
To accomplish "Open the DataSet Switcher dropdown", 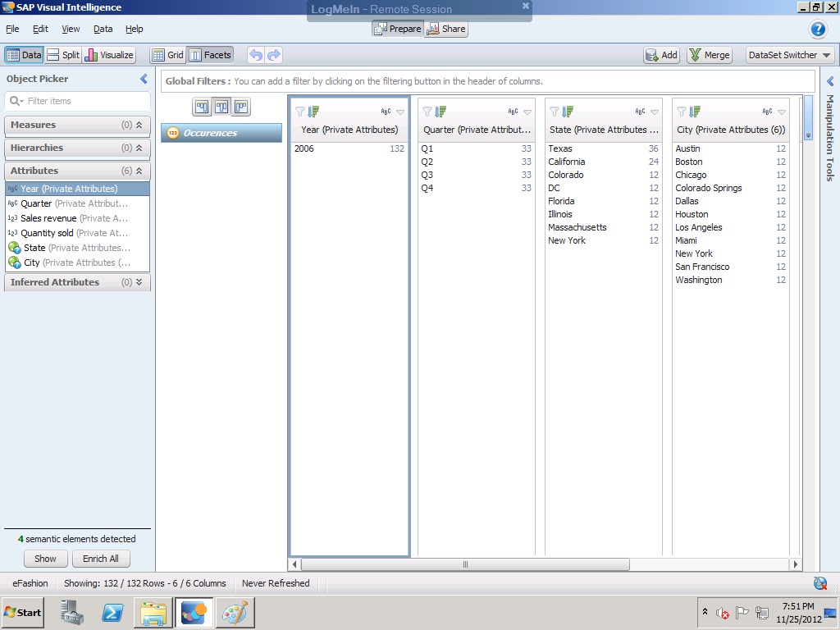I will (790, 55).
